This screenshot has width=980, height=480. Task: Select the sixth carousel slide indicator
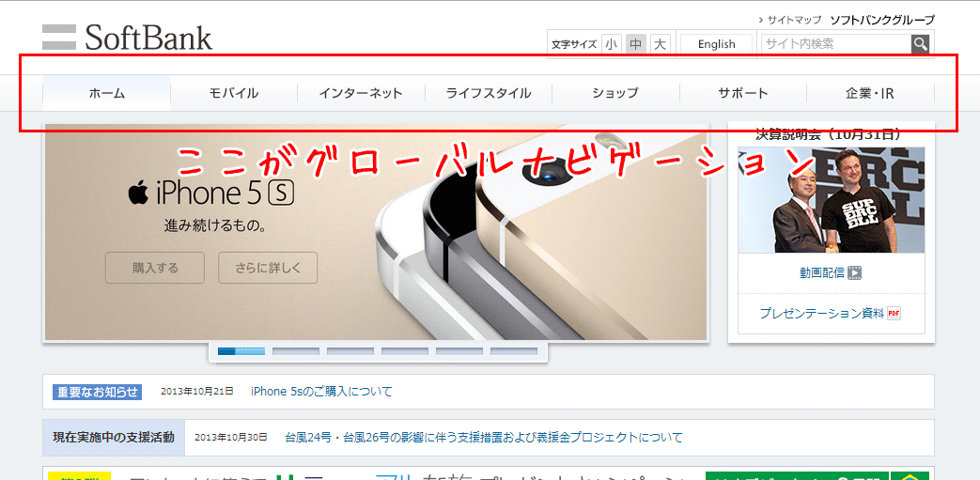[x=514, y=351]
